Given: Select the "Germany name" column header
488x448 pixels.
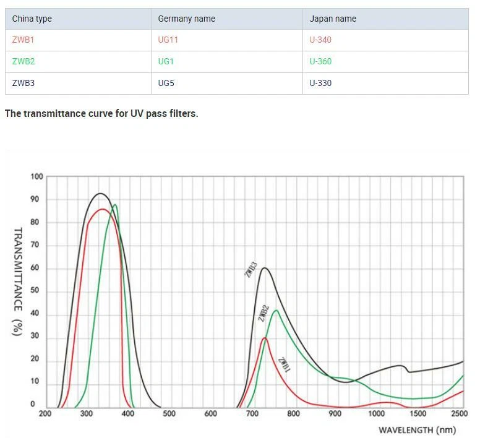Looking at the screenshot, I should click(x=186, y=19).
